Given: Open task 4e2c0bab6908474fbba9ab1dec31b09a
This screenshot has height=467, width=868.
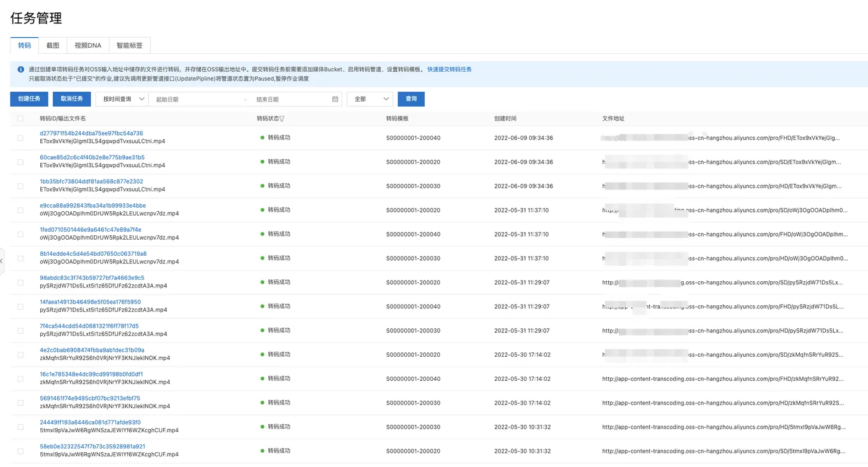Looking at the screenshot, I should pyautogui.click(x=92, y=351).
